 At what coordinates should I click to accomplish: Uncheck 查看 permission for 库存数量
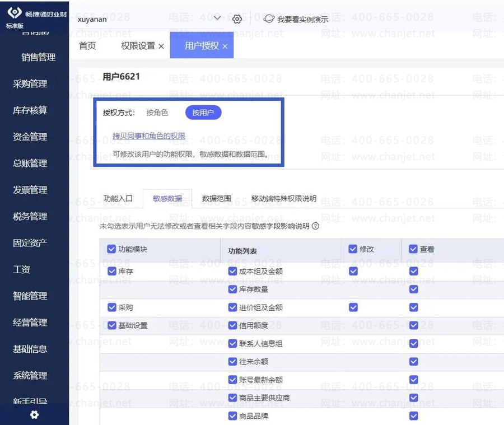(x=414, y=289)
